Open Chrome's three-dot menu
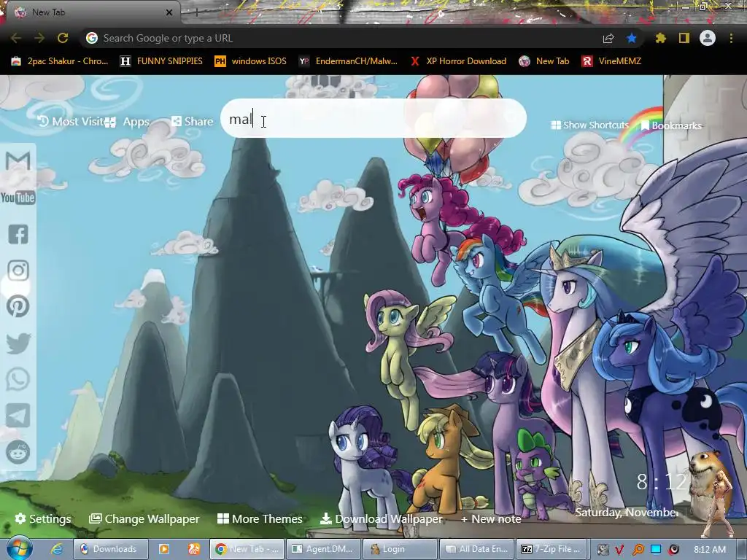 (731, 38)
